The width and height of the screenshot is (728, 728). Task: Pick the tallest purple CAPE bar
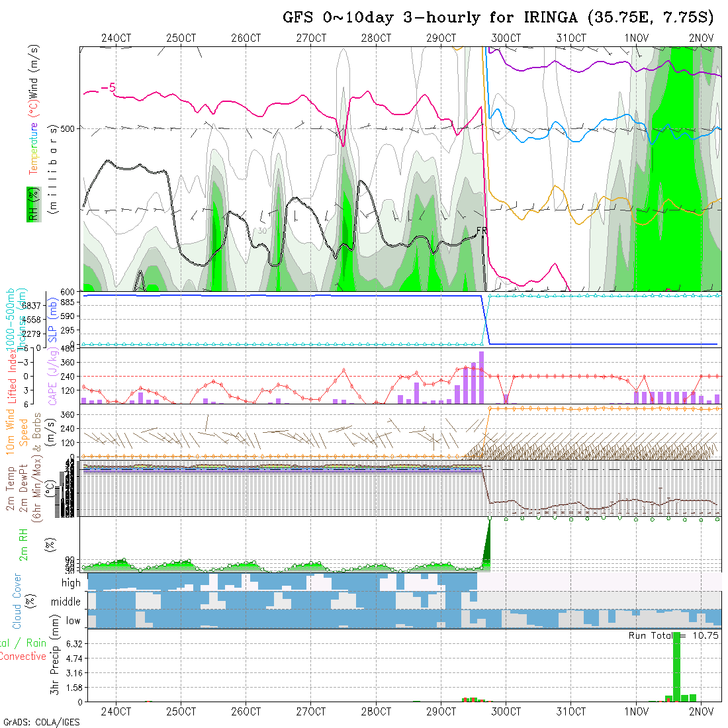pos(482,377)
